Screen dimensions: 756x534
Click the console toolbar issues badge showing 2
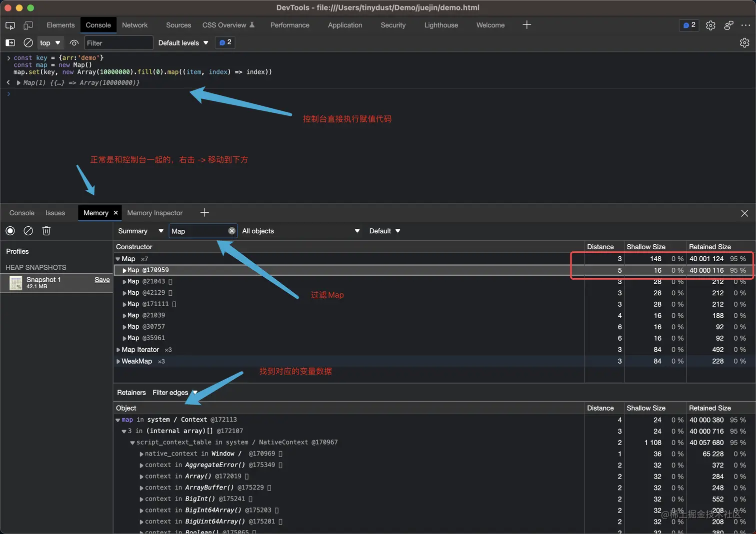225,42
